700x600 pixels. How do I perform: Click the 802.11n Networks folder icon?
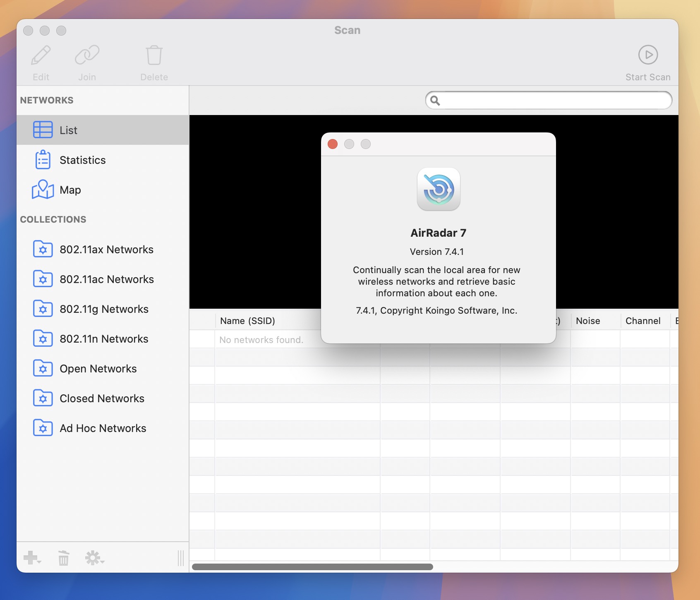point(43,338)
